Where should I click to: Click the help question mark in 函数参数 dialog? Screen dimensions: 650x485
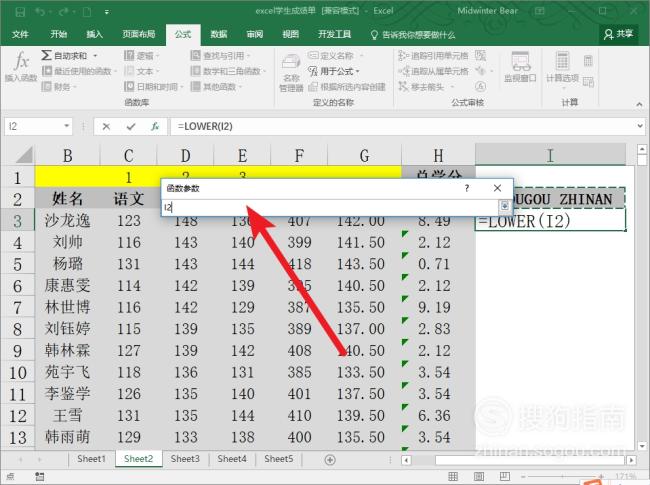(467, 188)
